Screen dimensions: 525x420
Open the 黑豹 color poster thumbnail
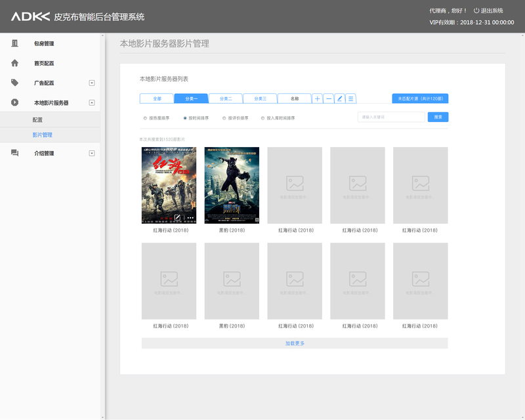click(232, 185)
